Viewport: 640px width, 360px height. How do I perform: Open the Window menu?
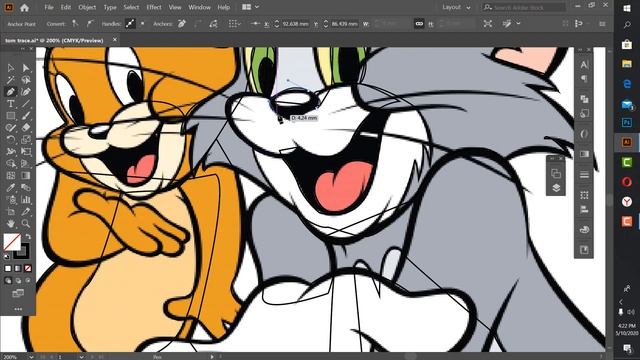[199, 7]
